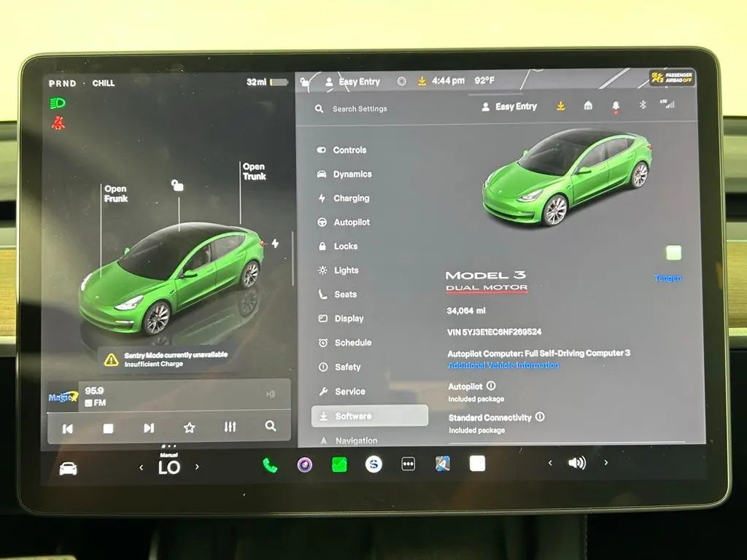Skip to next radio station
The width and height of the screenshot is (747, 560).
[x=149, y=428]
